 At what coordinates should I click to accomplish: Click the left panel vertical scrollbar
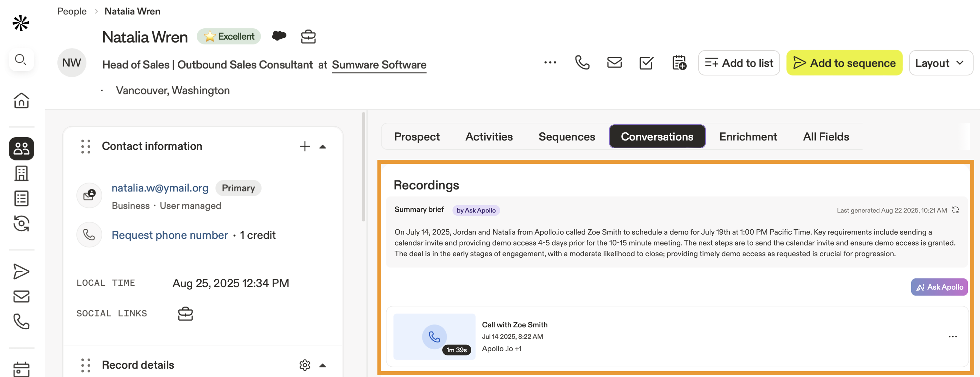(363, 167)
